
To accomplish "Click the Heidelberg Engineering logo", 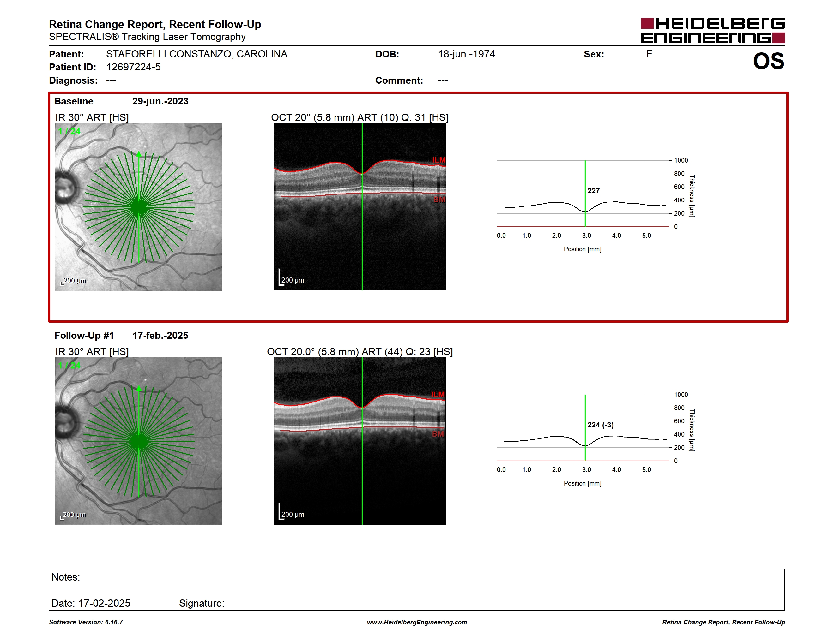I will pos(713,30).
